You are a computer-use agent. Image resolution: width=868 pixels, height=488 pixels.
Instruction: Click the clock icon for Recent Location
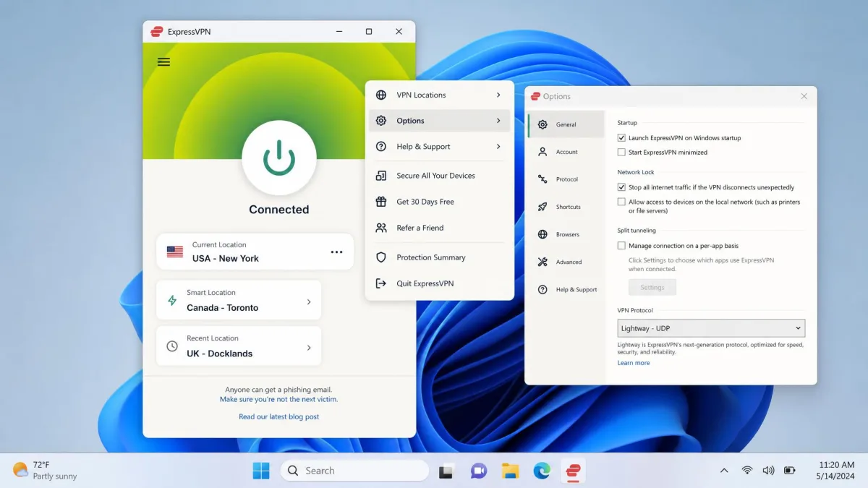[x=172, y=346]
